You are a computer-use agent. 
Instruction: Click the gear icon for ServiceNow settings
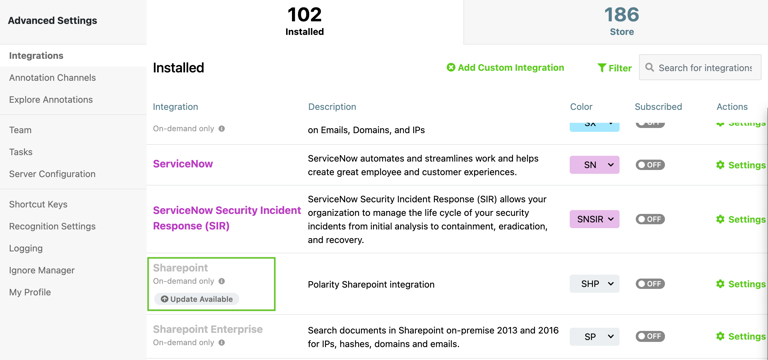720,165
